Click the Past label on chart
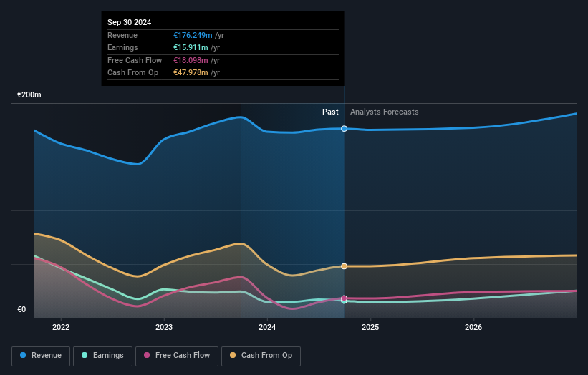 coord(330,112)
